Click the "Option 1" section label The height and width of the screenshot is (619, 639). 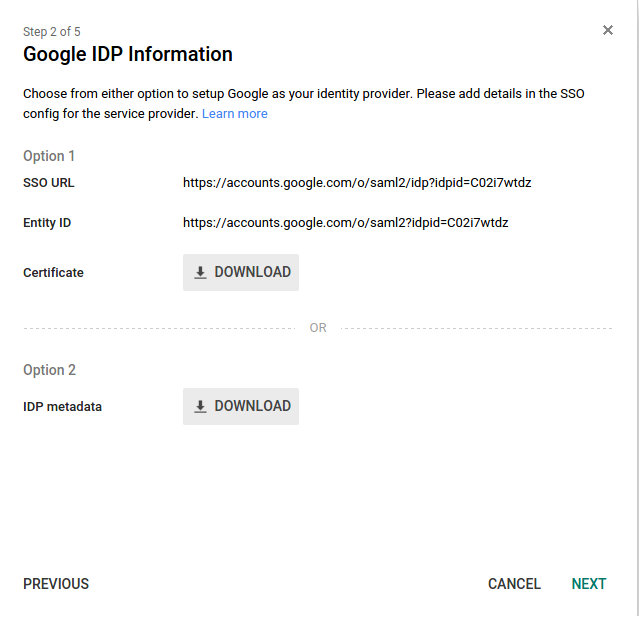pos(49,156)
